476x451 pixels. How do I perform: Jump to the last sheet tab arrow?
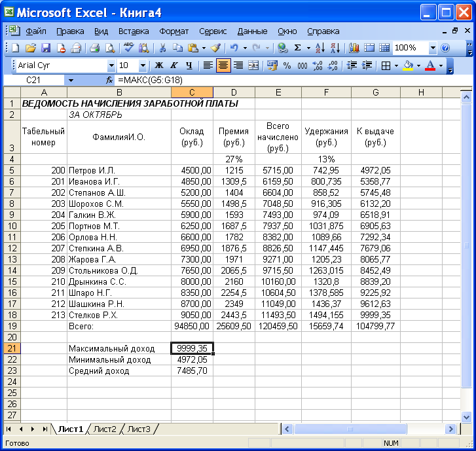(x=45, y=429)
